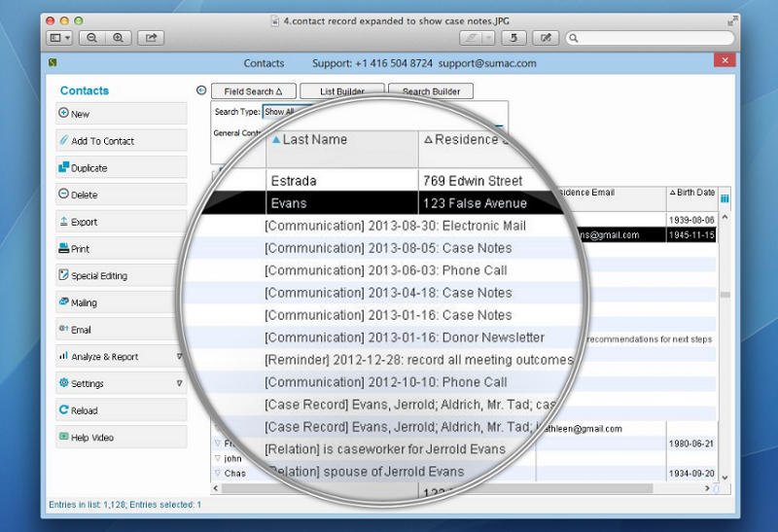
Task: Enter full screen with the corner arrows icon
Action: pyautogui.click(x=732, y=20)
